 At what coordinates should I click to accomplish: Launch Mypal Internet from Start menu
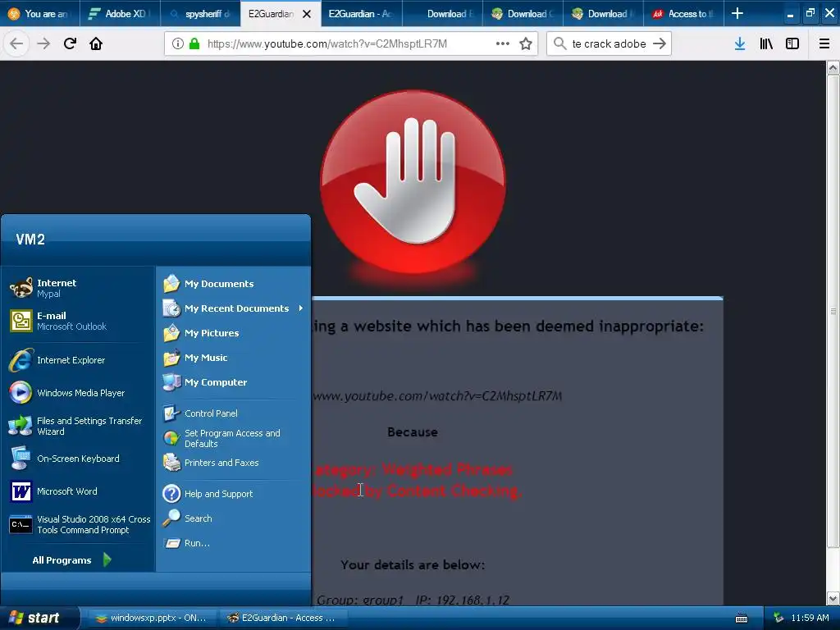click(78, 288)
